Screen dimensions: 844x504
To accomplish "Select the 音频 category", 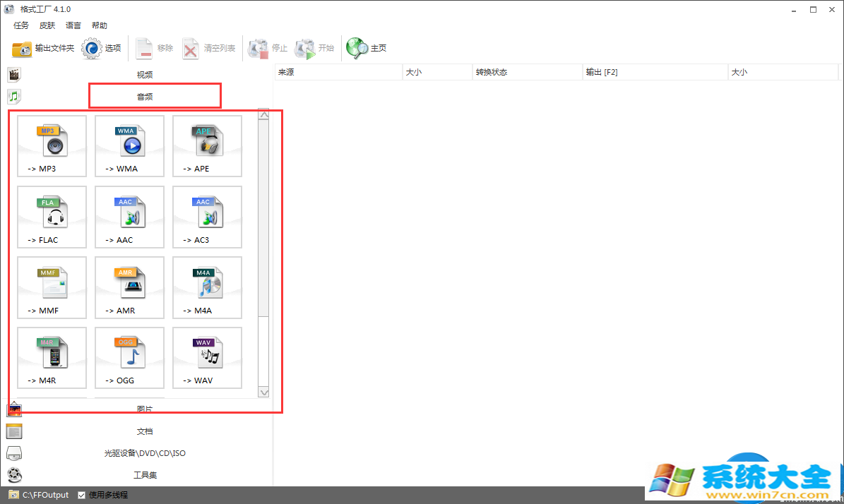I will pyautogui.click(x=144, y=97).
